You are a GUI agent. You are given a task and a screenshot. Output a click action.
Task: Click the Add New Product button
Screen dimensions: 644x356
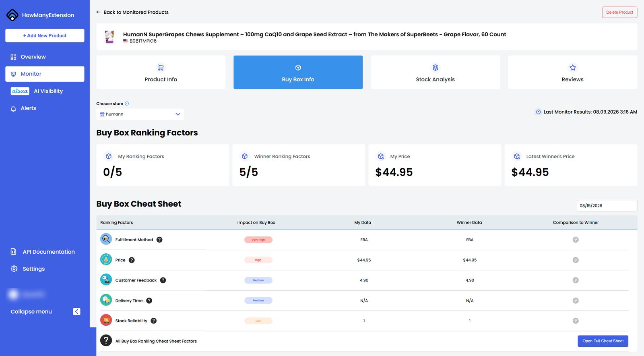(45, 35)
